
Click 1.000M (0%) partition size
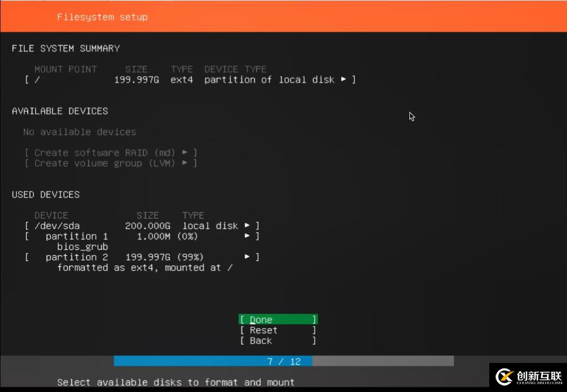(167, 236)
